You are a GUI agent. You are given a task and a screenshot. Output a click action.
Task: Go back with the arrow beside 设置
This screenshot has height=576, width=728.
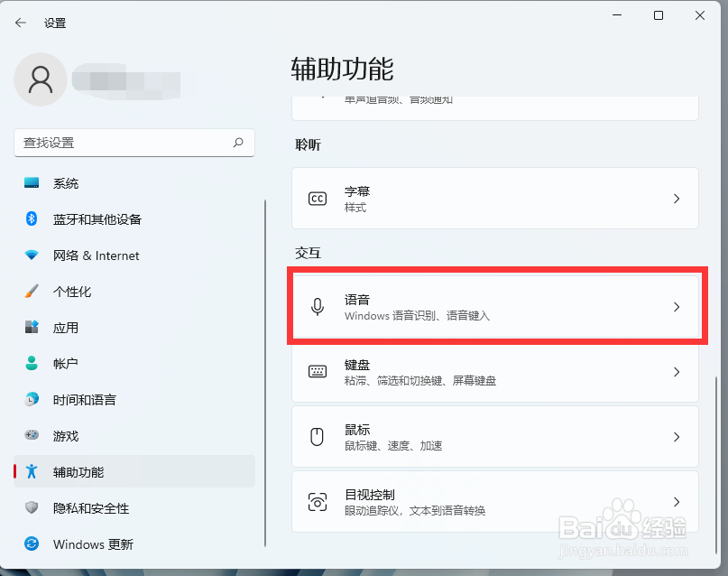[21, 23]
